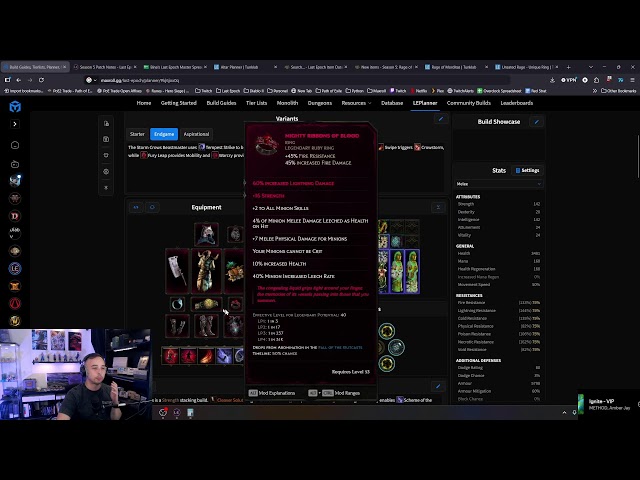Click the Maxroll logo icon
This screenshot has width=640, height=480.
click(15, 107)
